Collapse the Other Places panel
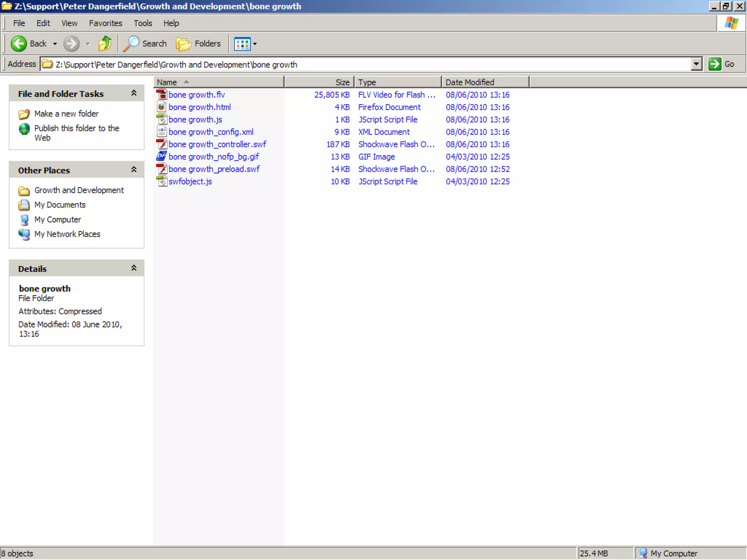This screenshot has width=747, height=560. tap(134, 170)
